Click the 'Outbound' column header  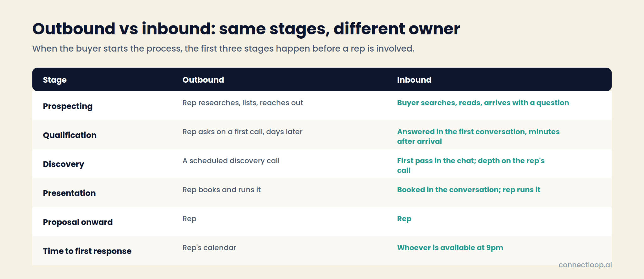(x=203, y=80)
